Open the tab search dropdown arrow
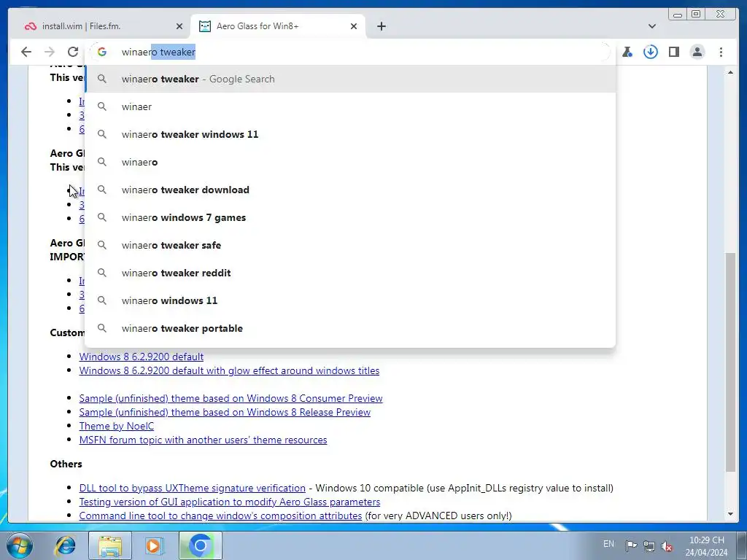 coord(651,26)
